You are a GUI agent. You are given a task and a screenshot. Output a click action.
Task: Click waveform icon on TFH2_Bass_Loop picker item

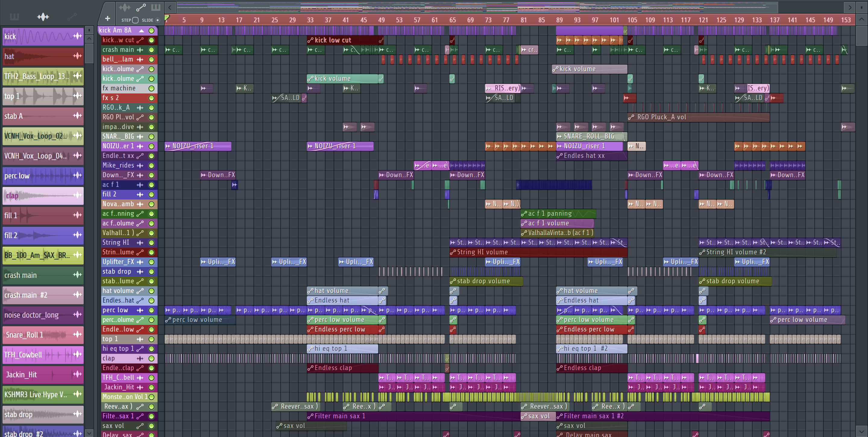tap(77, 75)
